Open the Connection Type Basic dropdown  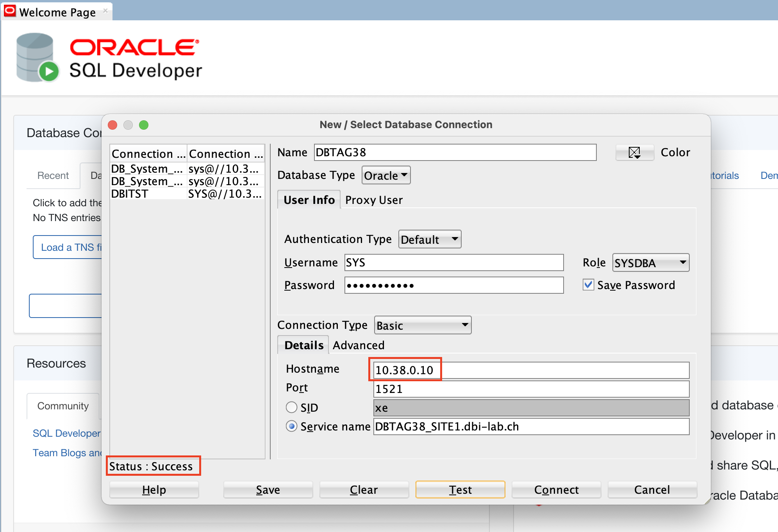coord(423,325)
